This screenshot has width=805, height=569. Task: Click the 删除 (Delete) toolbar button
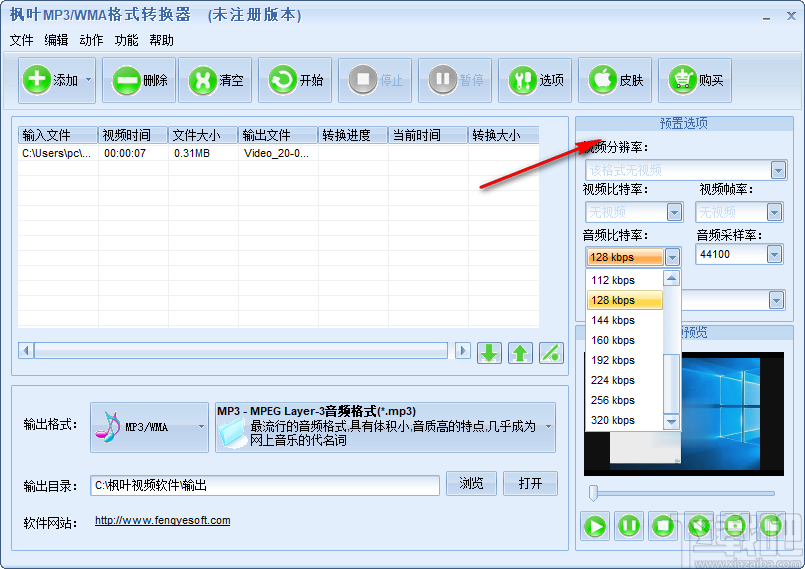139,80
